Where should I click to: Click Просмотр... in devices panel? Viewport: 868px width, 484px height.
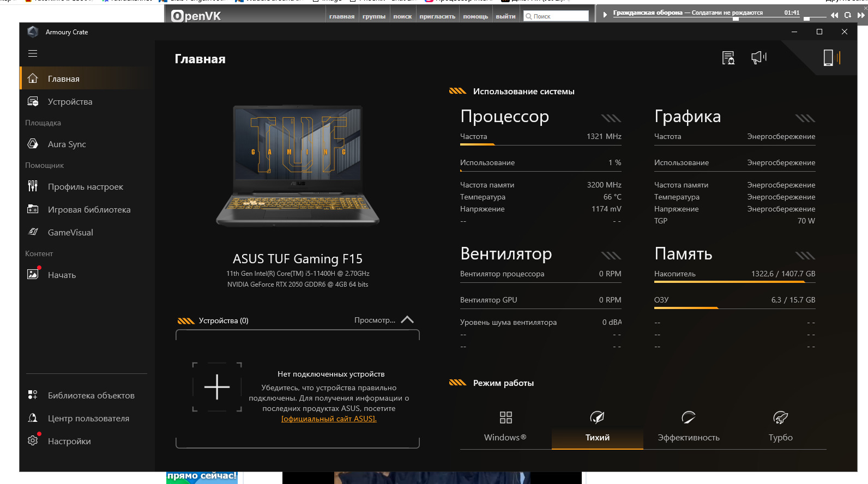(375, 320)
